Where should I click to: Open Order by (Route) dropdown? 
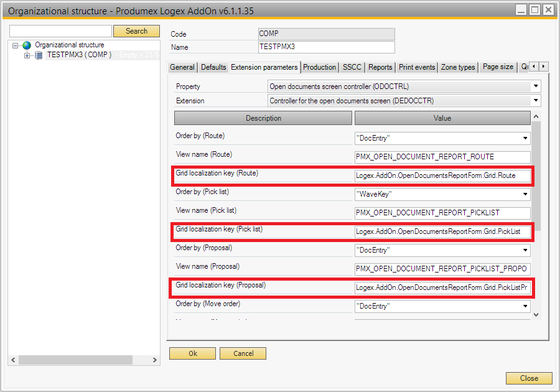point(525,139)
